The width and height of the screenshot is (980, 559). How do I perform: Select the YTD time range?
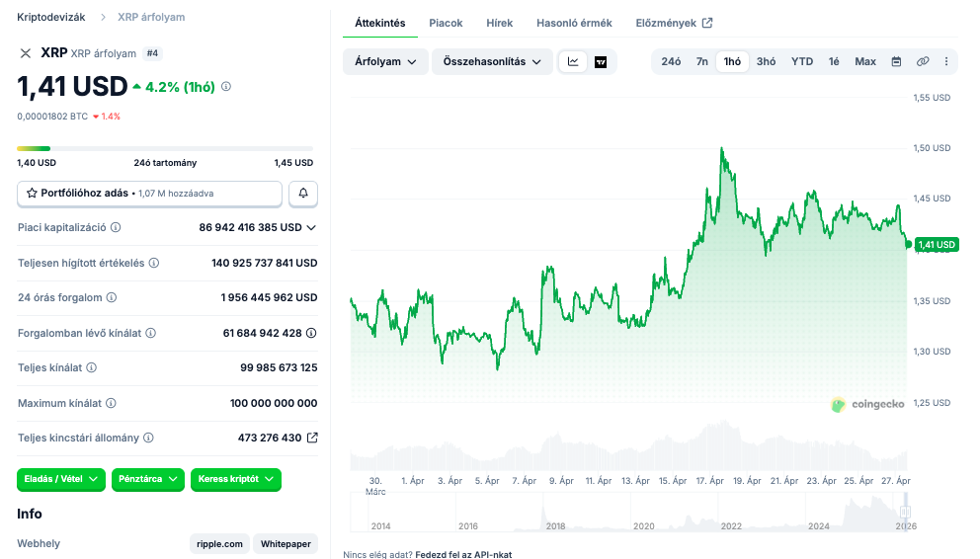(x=802, y=61)
